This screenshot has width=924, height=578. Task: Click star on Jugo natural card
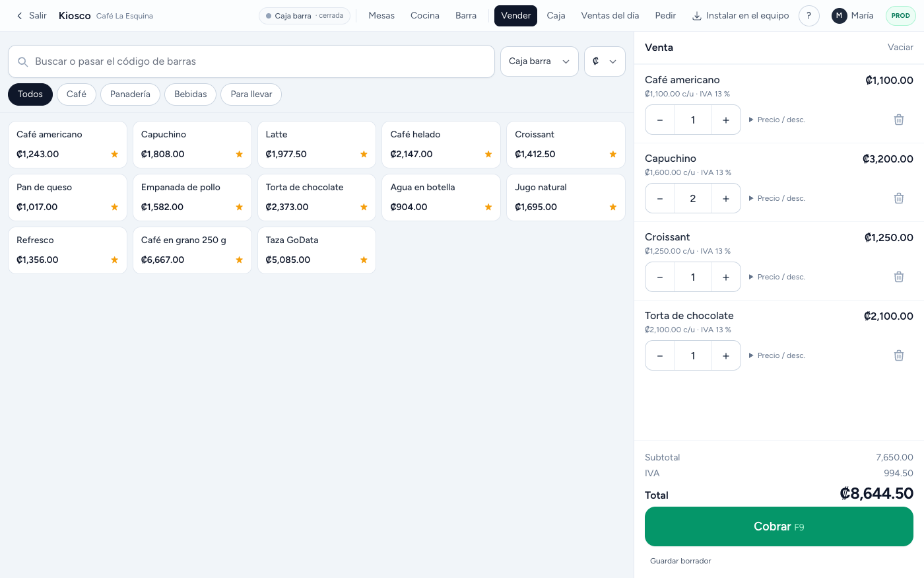[x=613, y=207]
